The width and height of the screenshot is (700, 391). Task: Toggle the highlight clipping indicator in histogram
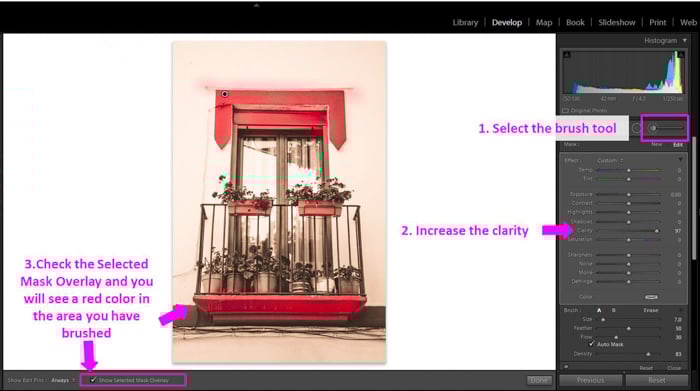point(681,54)
